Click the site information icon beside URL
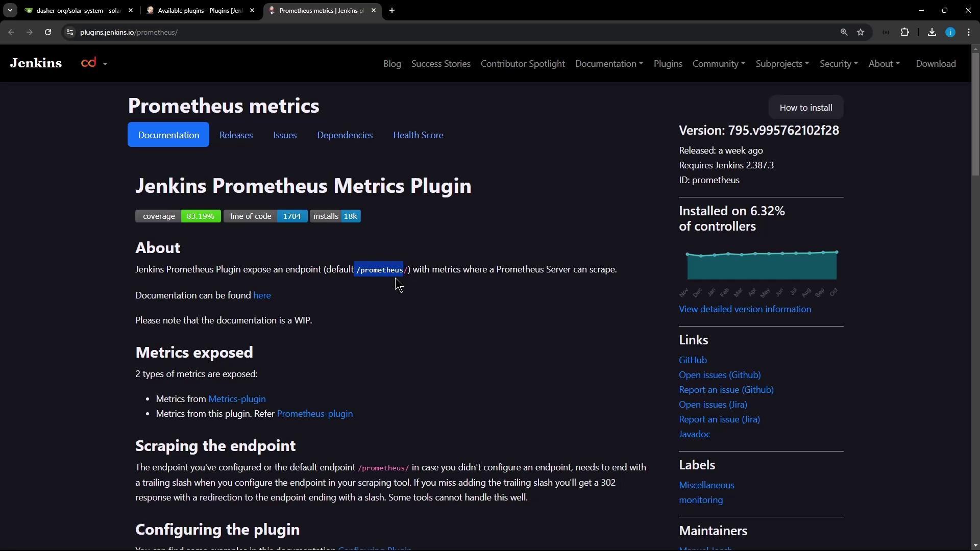The image size is (980, 551). (x=70, y=32)
